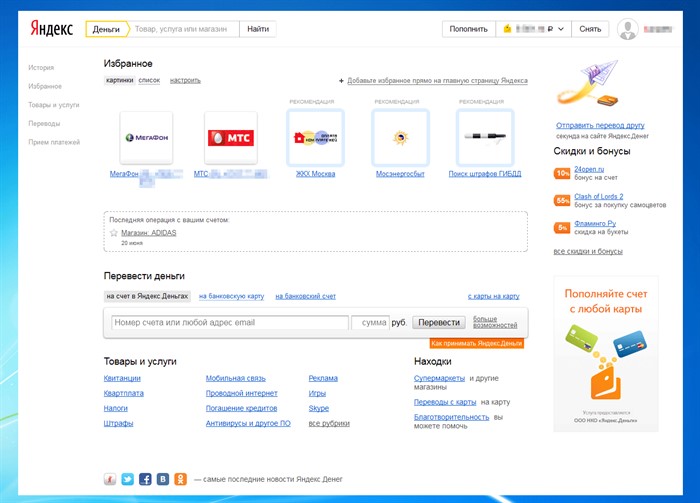This screenshot has height=503, width=700.
Task: Click Как принимать Яндекс.Деньги orange label
Action: [477, 343]
